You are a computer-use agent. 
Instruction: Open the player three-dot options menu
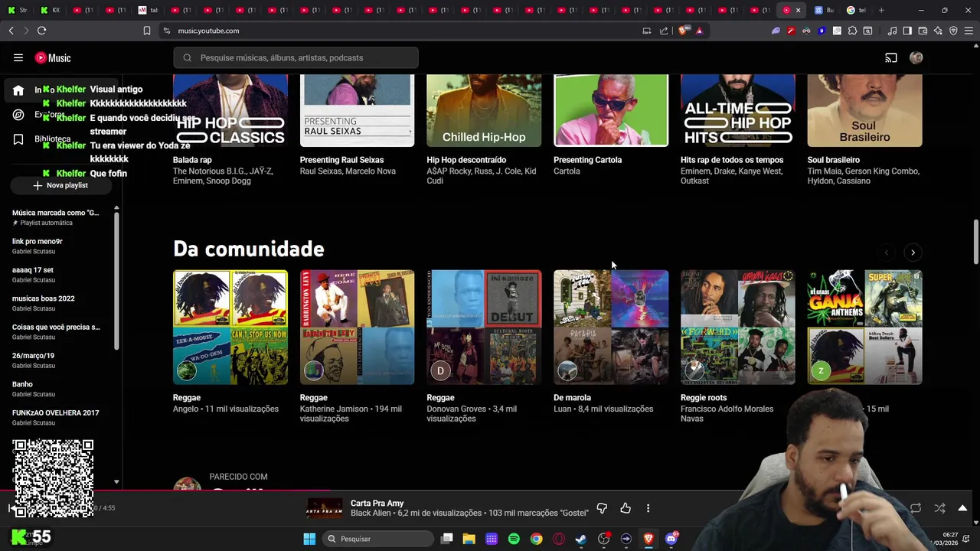coord(648,508)
